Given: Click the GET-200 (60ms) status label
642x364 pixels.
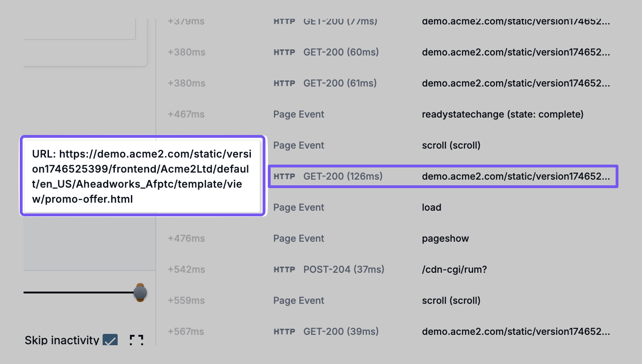Looking at the screenshot, I should (x=341, y=52).
